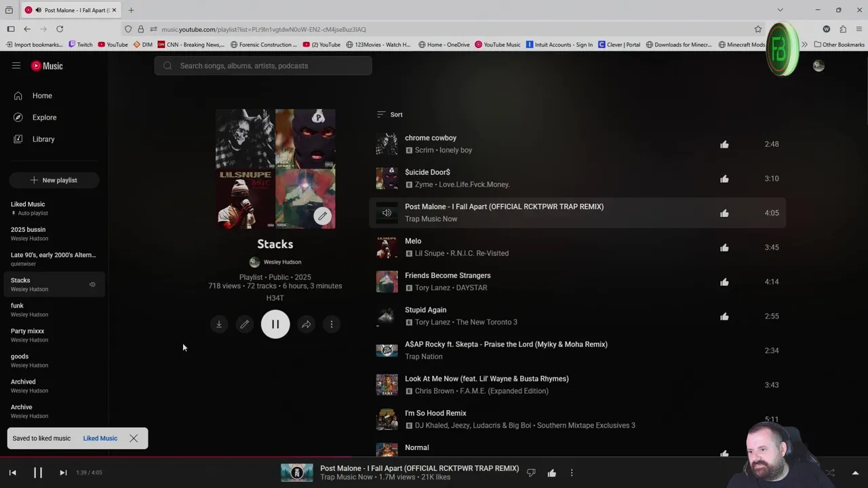Open the Party mixxx playlist
868x488 pixels.
click(x=54, y=335)
